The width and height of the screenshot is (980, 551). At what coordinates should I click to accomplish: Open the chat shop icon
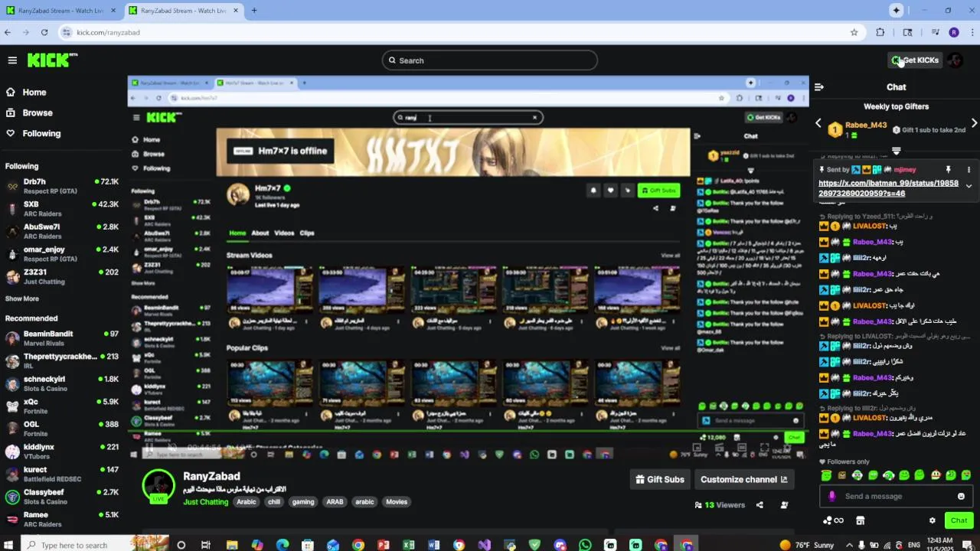(860, 520)
